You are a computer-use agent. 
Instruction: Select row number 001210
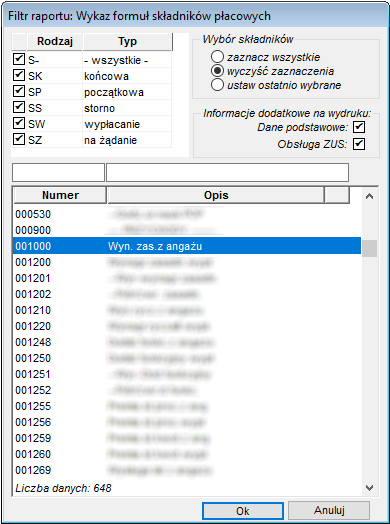click(x=187, y=310)
